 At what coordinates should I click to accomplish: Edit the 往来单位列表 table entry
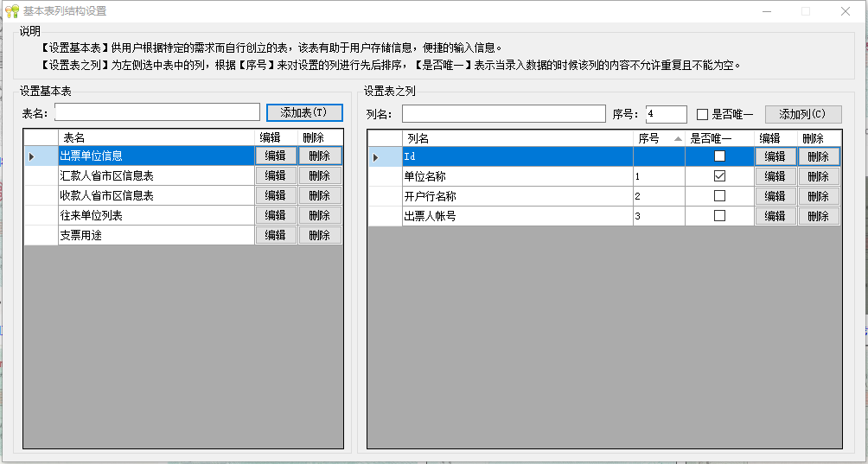click(275, 215)
